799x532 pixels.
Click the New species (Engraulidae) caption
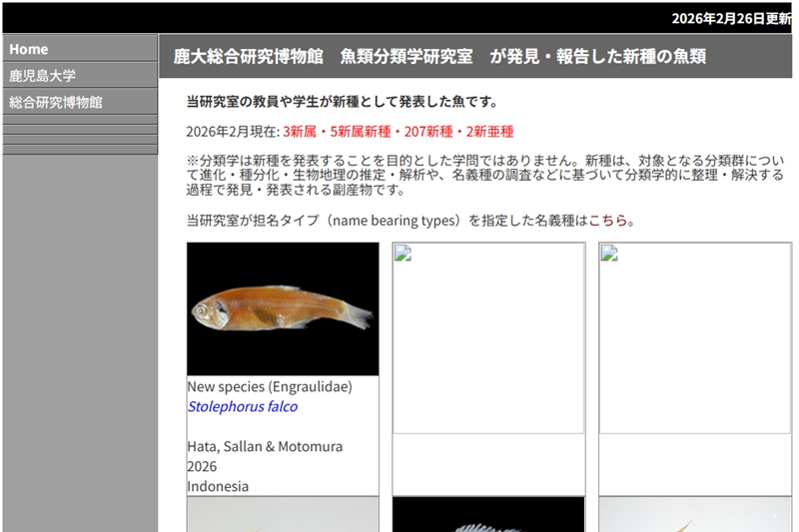270,386
